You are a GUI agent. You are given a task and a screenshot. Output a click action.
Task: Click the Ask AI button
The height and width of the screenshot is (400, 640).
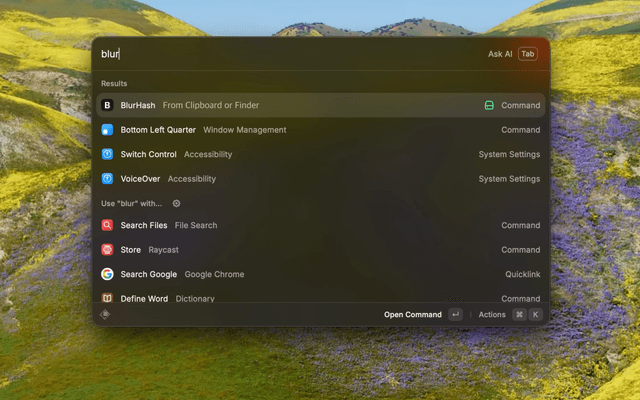500,54
